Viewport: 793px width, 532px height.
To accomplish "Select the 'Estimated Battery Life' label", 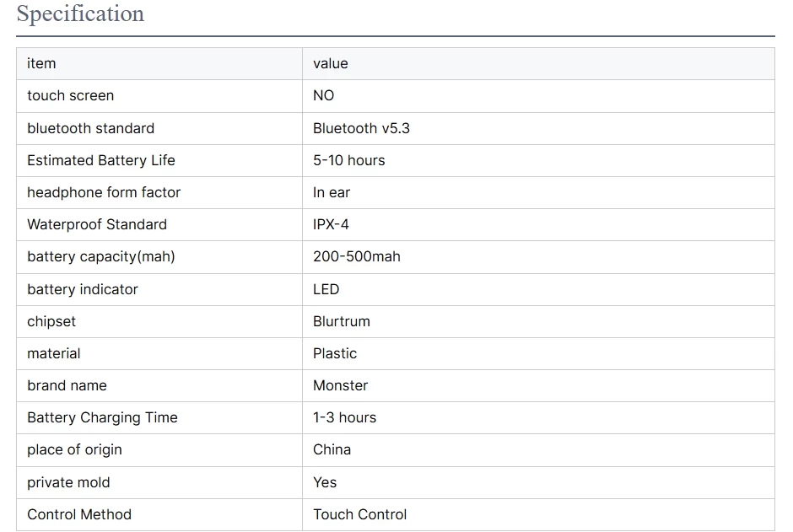I will click(101, 160).
